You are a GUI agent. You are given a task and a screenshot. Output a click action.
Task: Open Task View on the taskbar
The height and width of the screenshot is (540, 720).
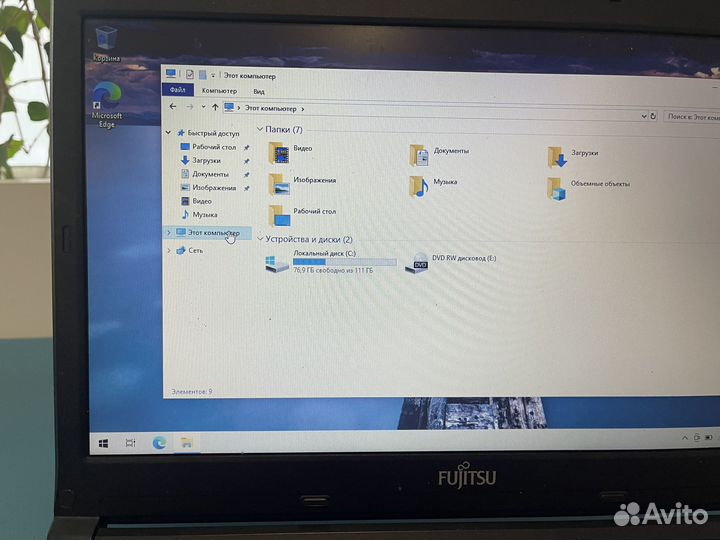[x=130, y=443]
